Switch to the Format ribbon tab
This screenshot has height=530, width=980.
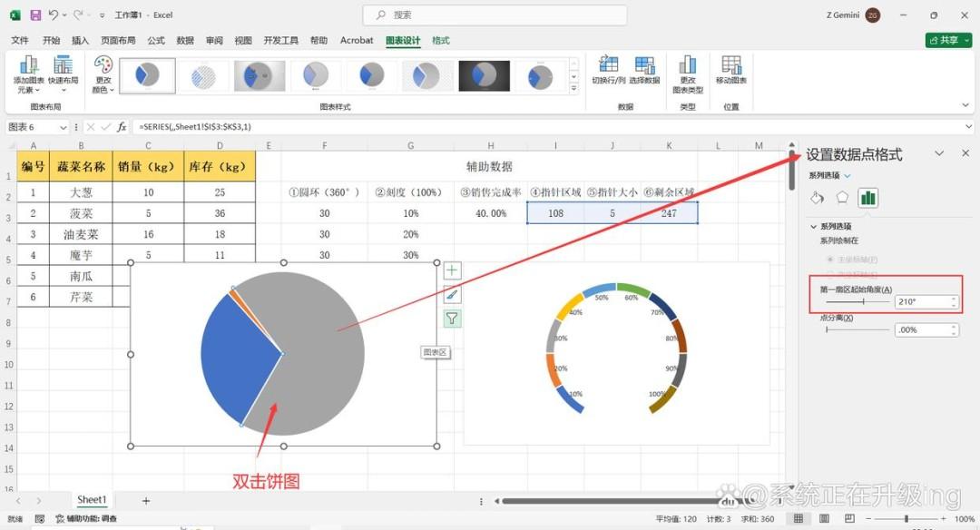[x=441, y=40]
